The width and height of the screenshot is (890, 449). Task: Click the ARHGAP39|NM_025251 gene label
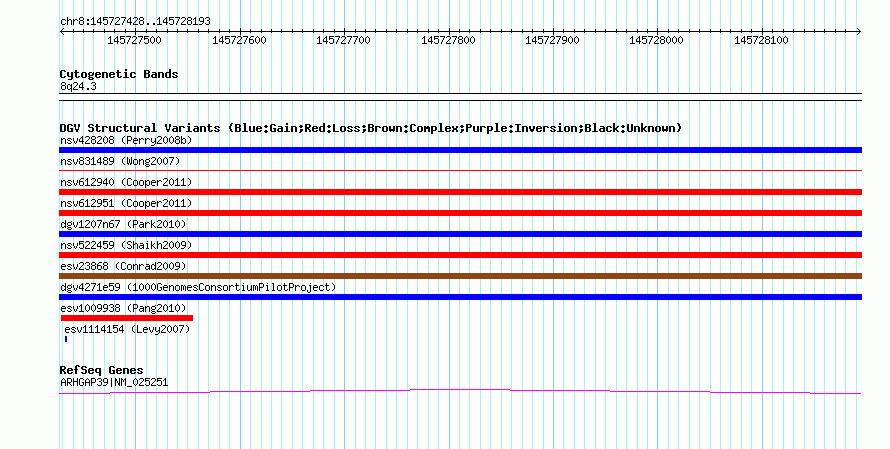click(114, 383)
